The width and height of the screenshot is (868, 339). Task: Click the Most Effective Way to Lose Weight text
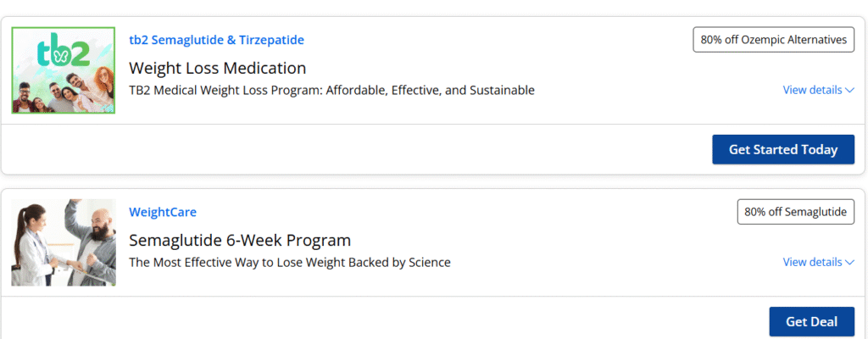coord(290,263)
